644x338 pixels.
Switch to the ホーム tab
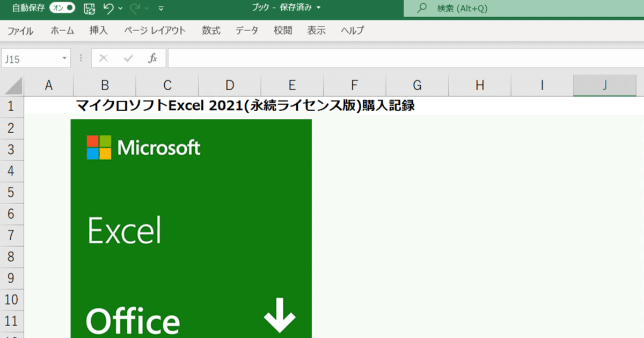62,31
